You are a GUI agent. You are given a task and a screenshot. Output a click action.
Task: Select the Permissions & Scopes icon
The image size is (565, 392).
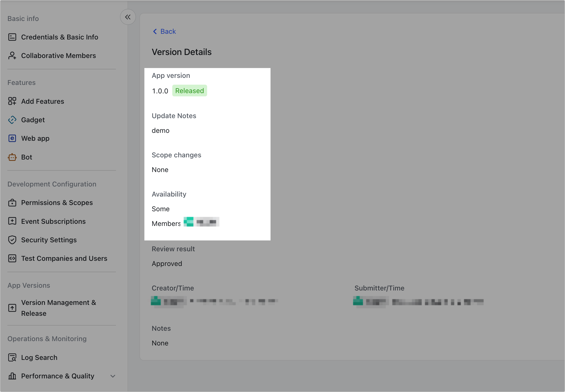pyautogui.click(x=12, y=203)
